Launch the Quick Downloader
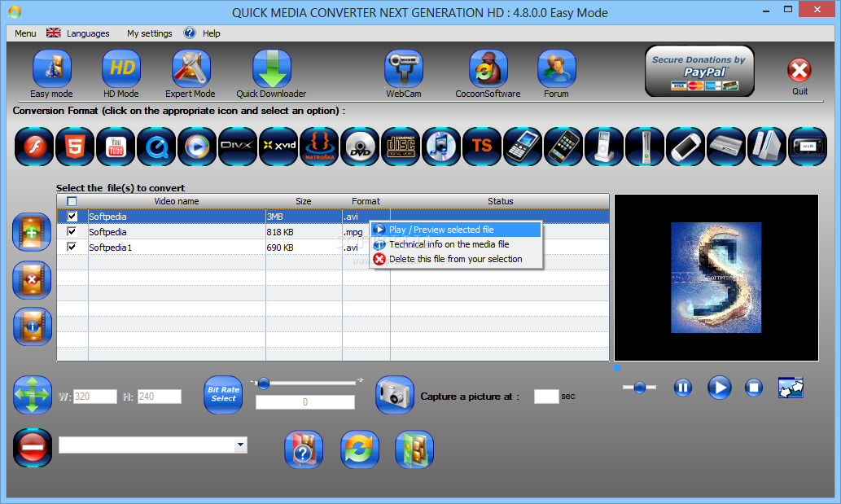This screenshot has height=504, width=841. click(271, 68)
